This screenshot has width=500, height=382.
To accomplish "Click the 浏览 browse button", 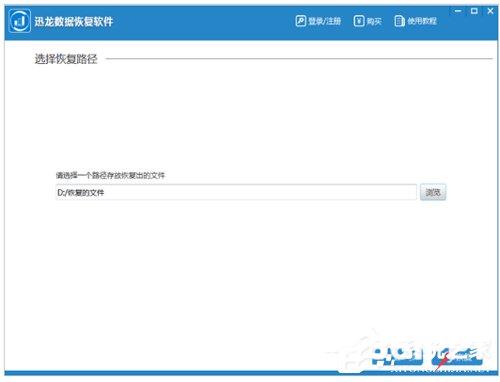I will (x=433, y=192).
